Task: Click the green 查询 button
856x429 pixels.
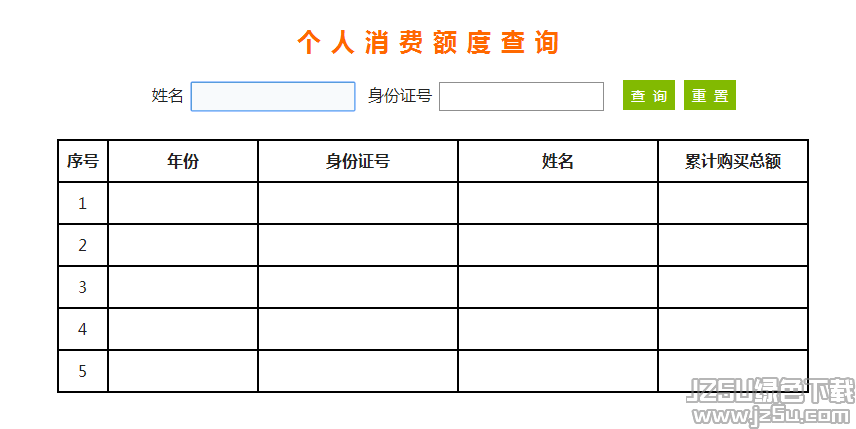Action: point(649,95)
